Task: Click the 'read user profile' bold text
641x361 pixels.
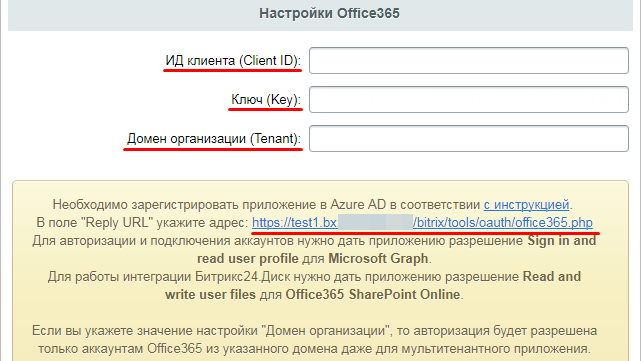Action: [248, 258]
